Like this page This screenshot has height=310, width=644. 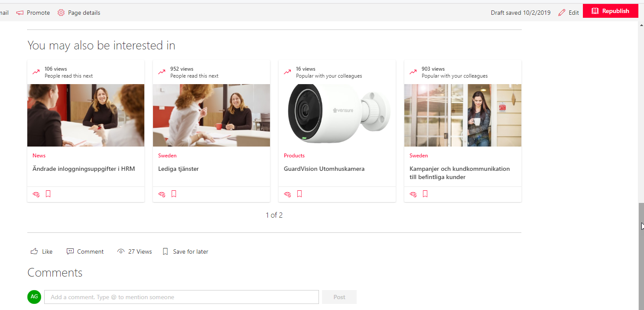[x=42, y=251]
